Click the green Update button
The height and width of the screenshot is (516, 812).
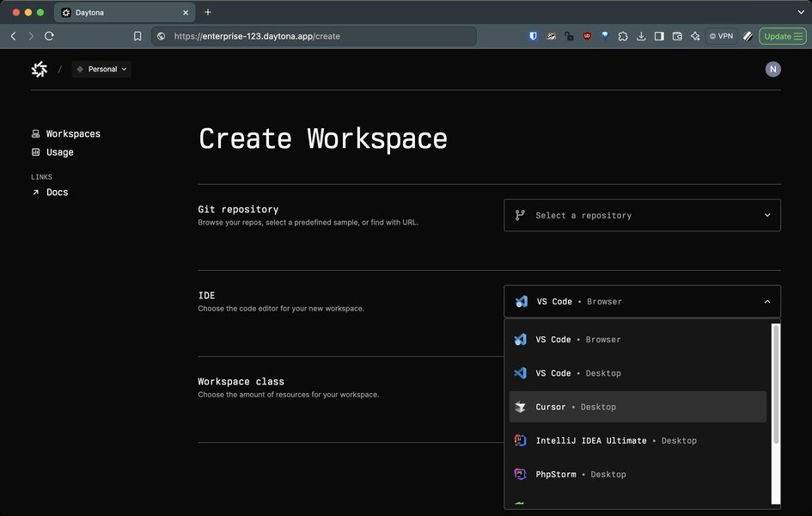click(x=780, y=36)
